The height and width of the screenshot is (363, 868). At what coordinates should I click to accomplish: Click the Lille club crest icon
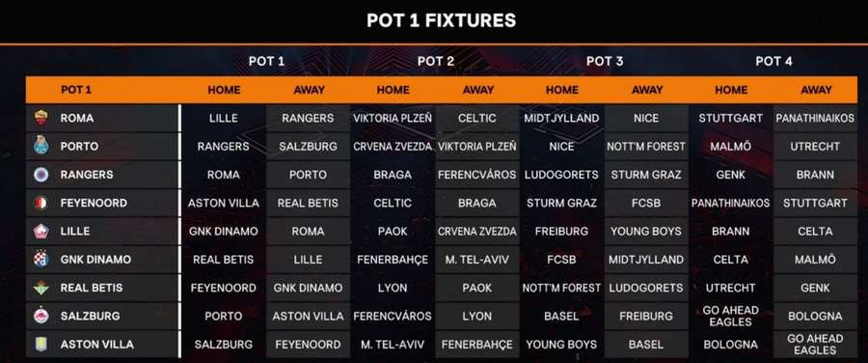pyautogui.click(x=41, y=231)
